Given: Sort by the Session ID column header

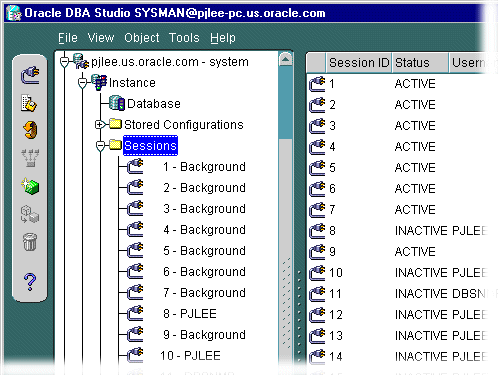Looking at the screenshot, I should tap(359, 63).
